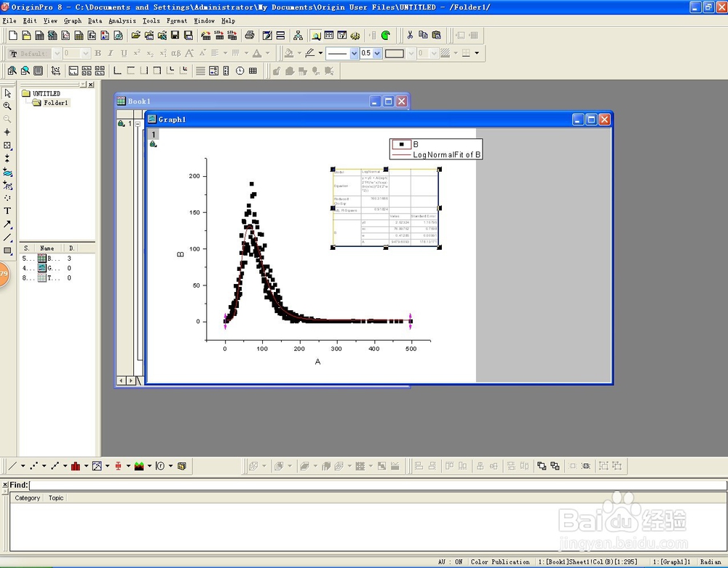728x568 pixels.
Task: Click the Area plot icon
Action: tap(139, 466)
